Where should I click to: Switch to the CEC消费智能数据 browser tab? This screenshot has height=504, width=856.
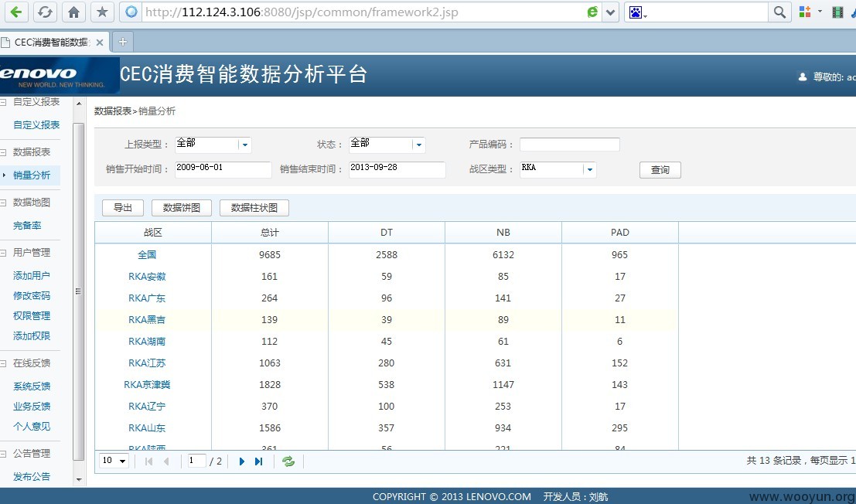click(51, 42)
